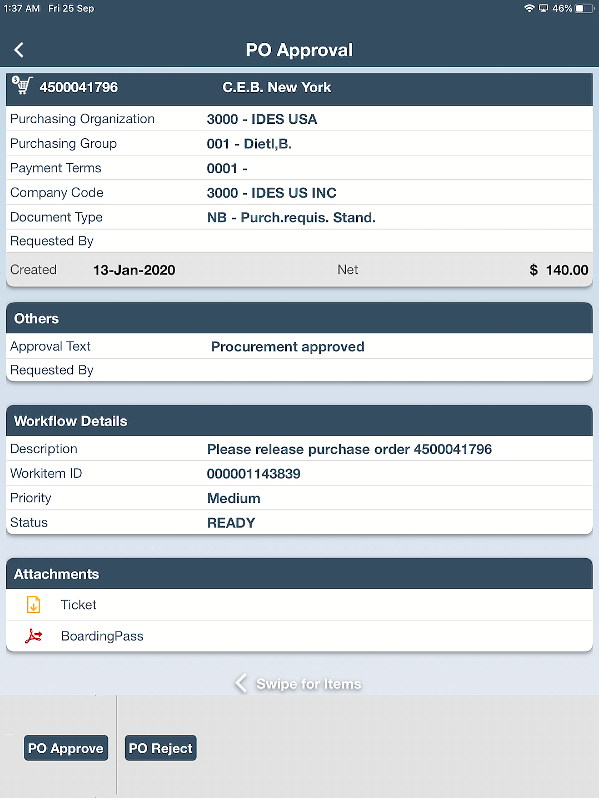Select the Others section header
Image resolution: width=599 pixels, height=798 pixels.
coord(299,318)
